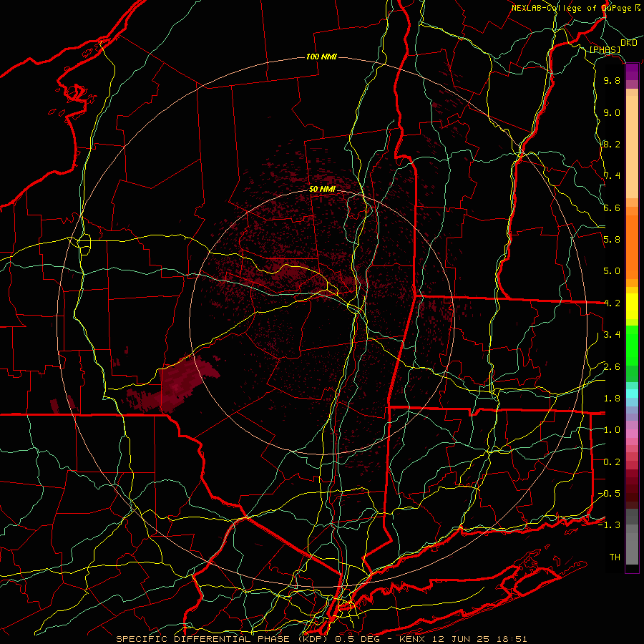Click the 50 NMI range ring label
The image size is (644, 644).
tap(322, 189)
